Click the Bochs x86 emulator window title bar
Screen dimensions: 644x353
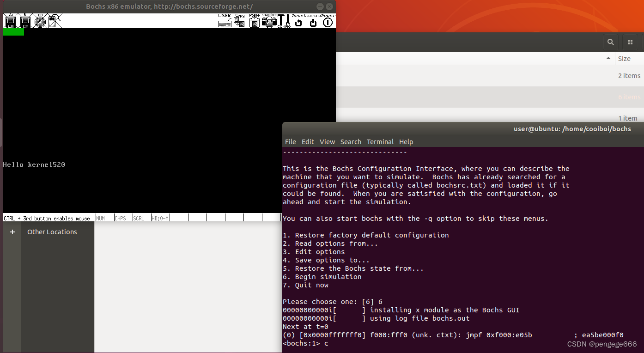coord(170,6)
